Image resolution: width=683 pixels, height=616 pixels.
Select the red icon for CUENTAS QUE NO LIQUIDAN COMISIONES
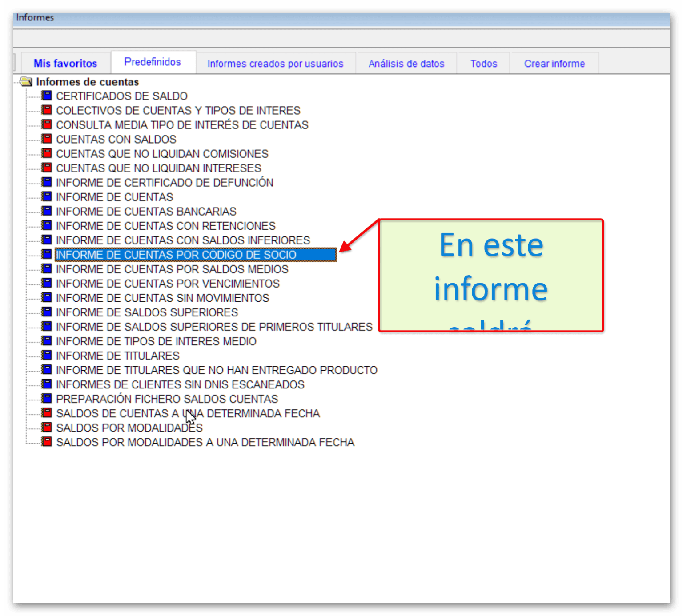coord(47,153)
